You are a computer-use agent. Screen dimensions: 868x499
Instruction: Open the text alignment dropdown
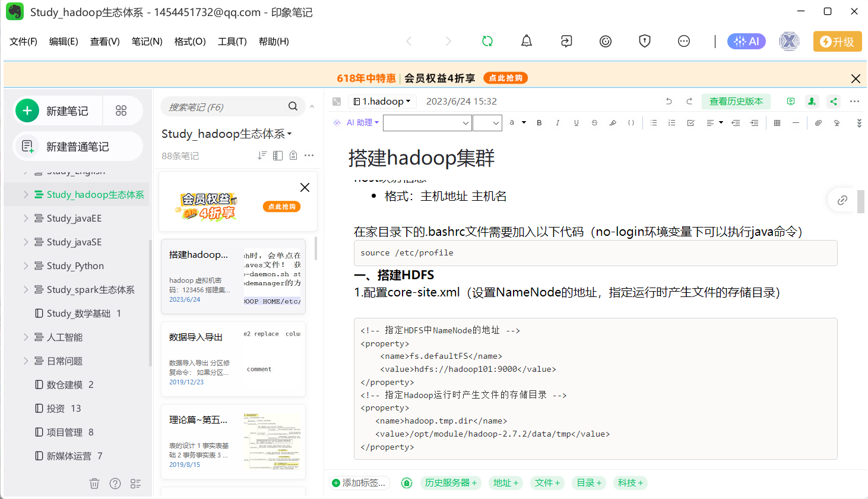(x=714, y=122)
